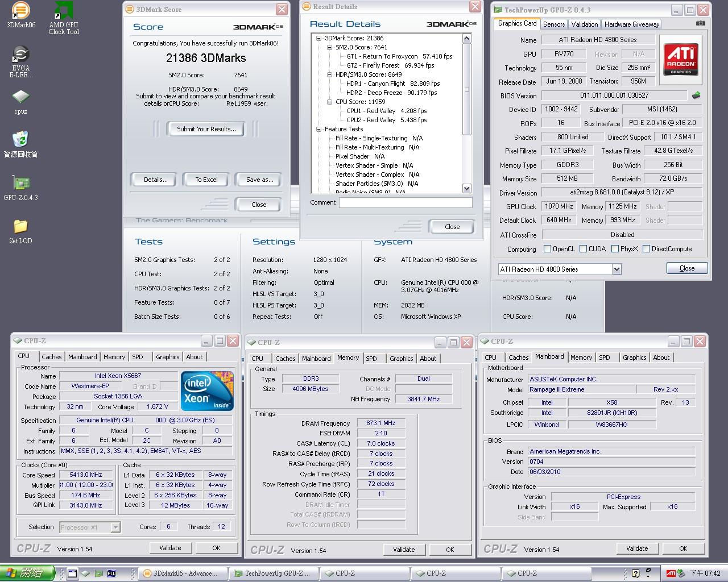Viewport: 728px width, 582px height.
Task: Launch the AMD GPU Clock Tool desktop icon
Action: (64, 18)
